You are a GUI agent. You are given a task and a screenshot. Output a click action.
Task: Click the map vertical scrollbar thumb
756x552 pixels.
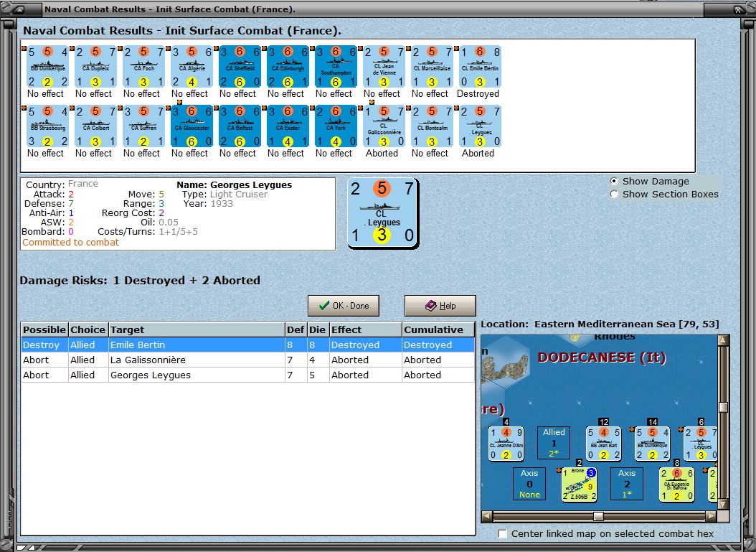(723, 407)
